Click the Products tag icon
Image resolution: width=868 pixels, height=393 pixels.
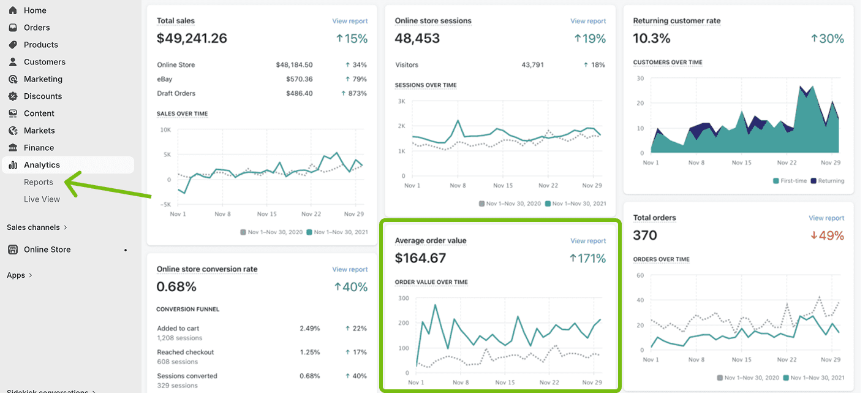click(x=13, y=44)
